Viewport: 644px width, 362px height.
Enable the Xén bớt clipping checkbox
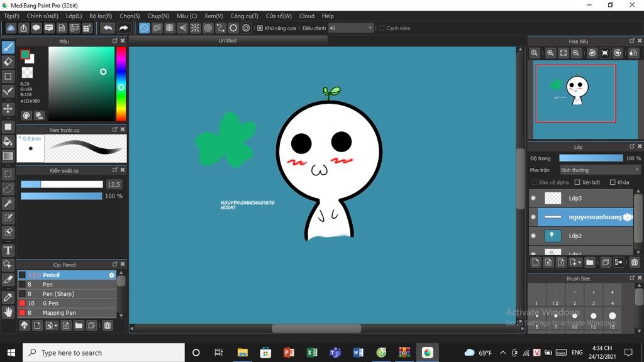(577, 182)
